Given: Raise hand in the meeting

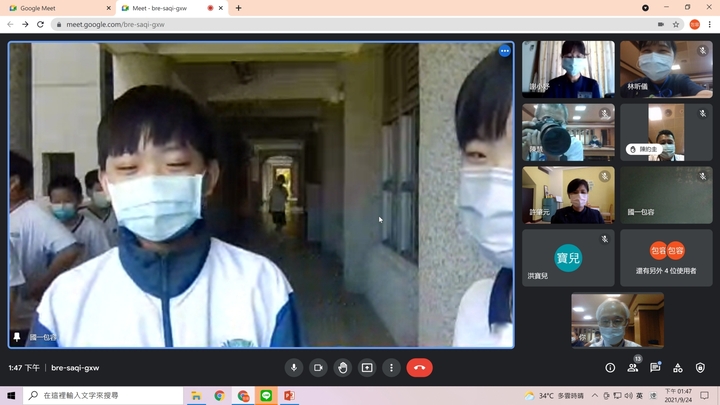Looking at the screenshot, I should click(x=343, y=368).
